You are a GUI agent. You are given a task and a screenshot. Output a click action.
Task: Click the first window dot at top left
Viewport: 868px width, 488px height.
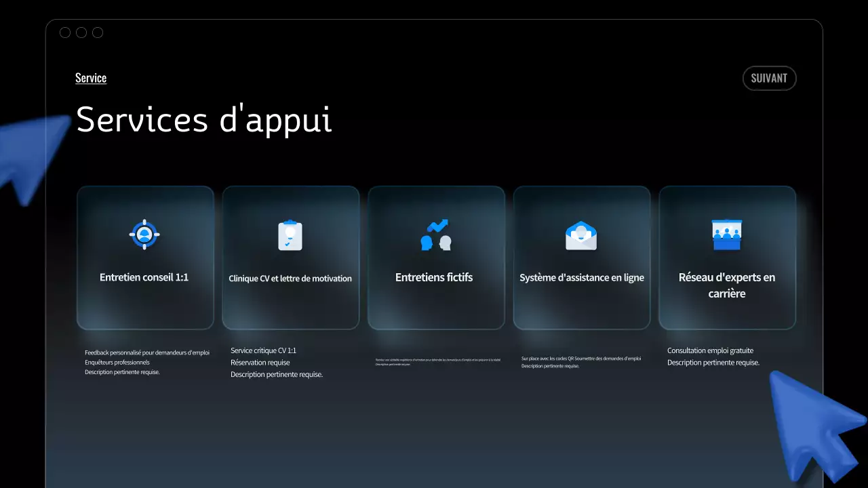coord(65,33)
